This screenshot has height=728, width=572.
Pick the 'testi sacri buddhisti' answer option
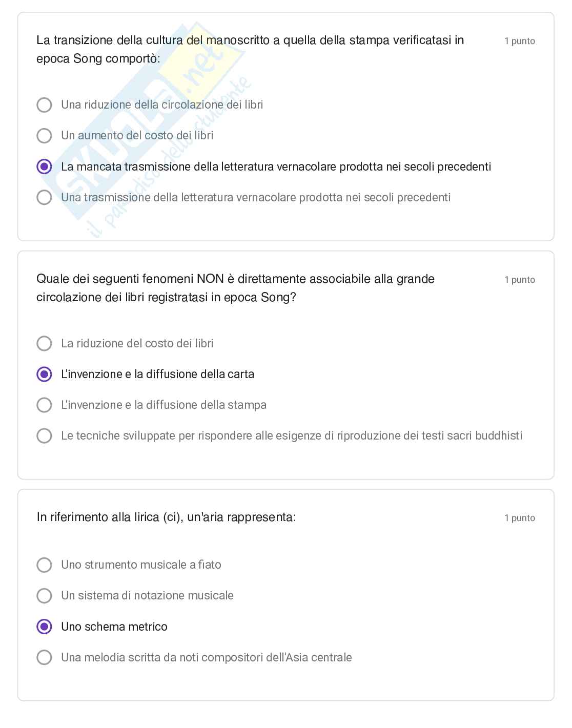click(45, 436)
